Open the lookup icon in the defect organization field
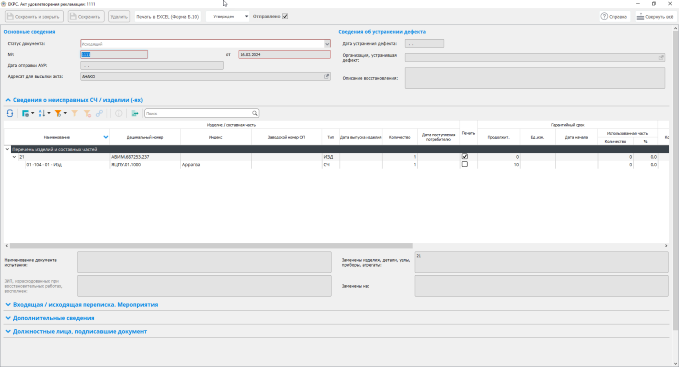This screenshot has height=367, width=679. [661, 57]
